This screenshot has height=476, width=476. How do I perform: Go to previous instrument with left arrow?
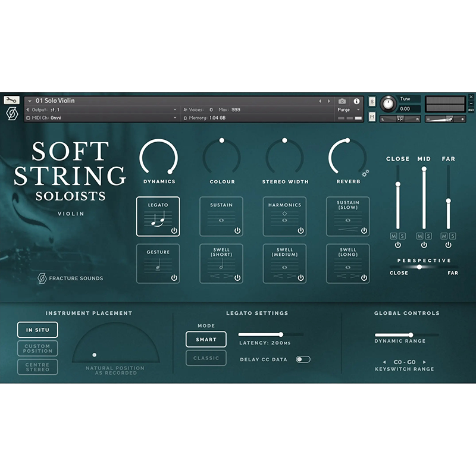coord(320,101)
